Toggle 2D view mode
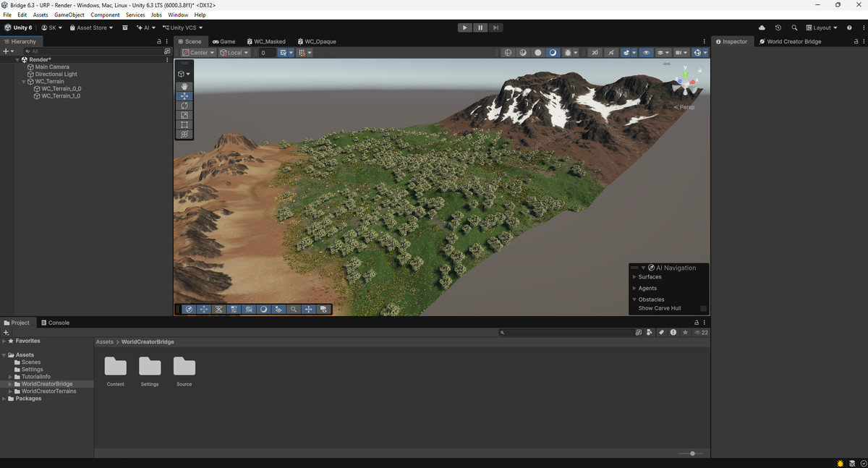The width and height of the screenshot is (868, 468). pos(595,53)
